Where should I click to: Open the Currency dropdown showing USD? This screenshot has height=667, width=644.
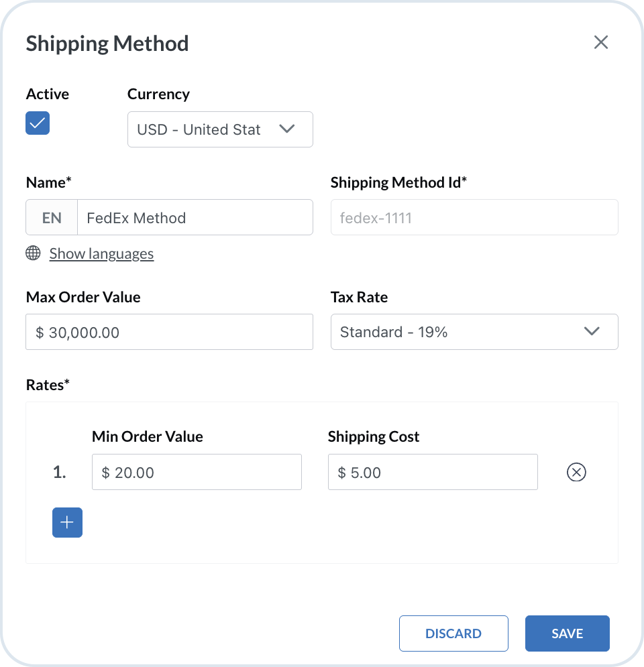208,129
